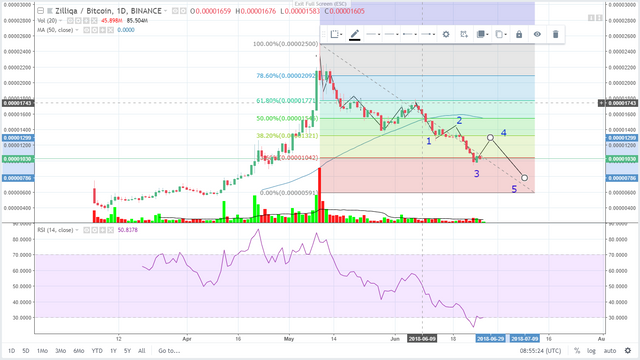Select the 5Y time range
Screen dimensions: 640x360
click(x=127, y=351)
